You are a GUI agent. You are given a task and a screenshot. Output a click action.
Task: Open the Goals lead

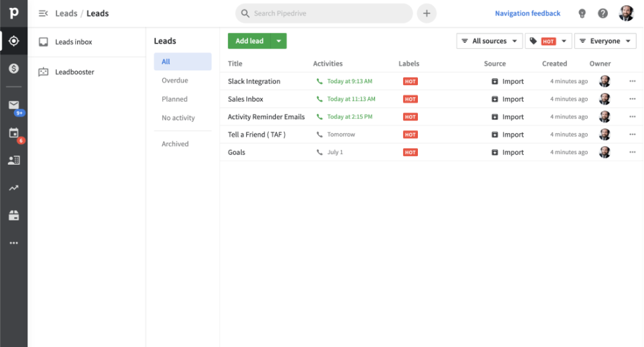click(x=236, y=152)
